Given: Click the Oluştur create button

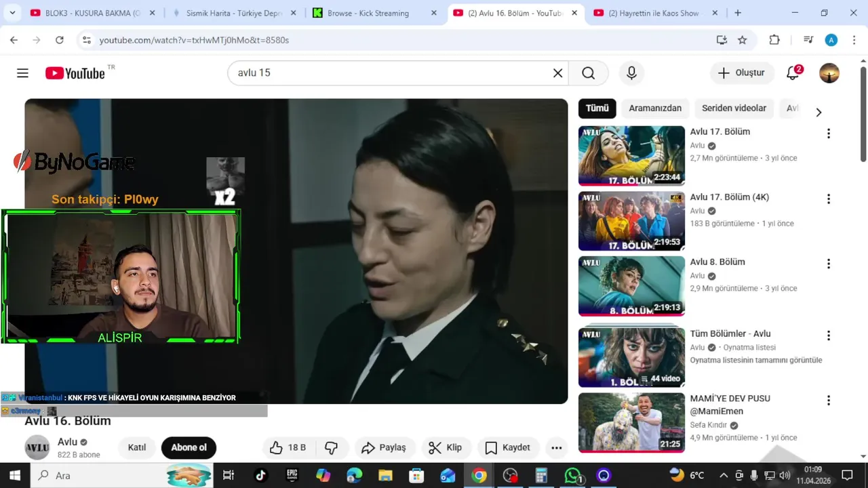Looking at the screenshot, I should coord(741,73).
